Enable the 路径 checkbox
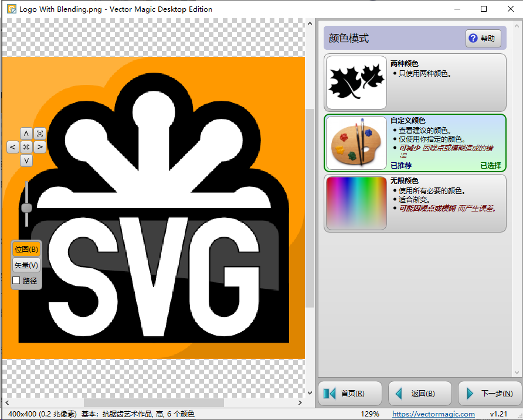The image size is (523, 420). [x=16, y=281]
